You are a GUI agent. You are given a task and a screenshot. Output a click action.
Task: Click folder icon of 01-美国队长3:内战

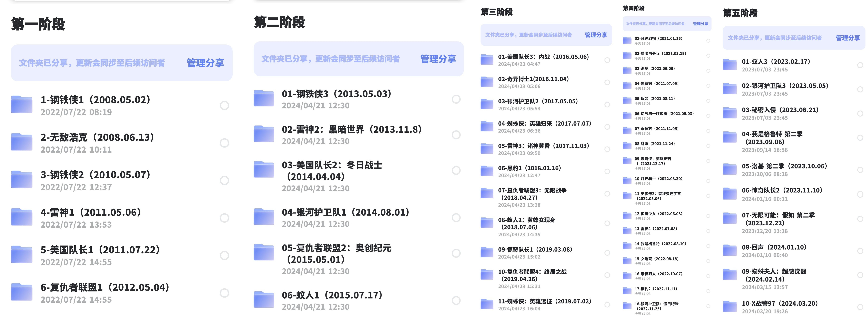[x=487, y=60]
